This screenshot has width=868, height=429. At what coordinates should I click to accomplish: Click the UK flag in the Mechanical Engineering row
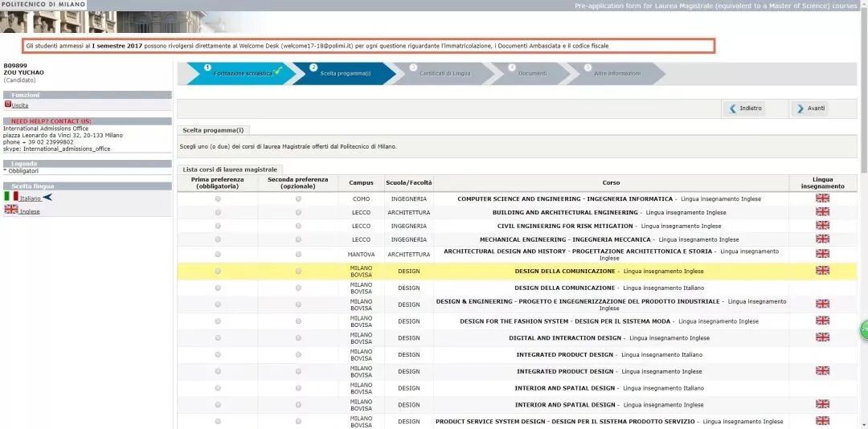[823, 239]
